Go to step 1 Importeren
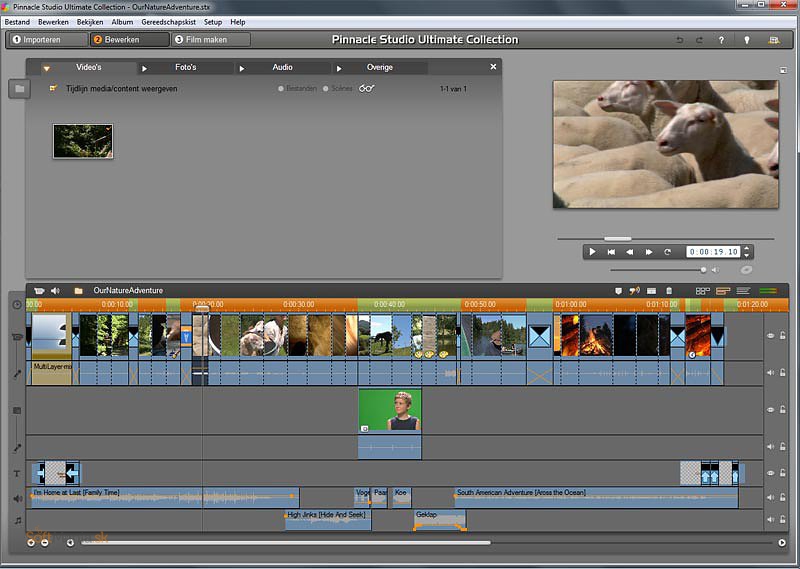Image resolution: width=800 pixels, height=569 pixels. pos(48,40)
